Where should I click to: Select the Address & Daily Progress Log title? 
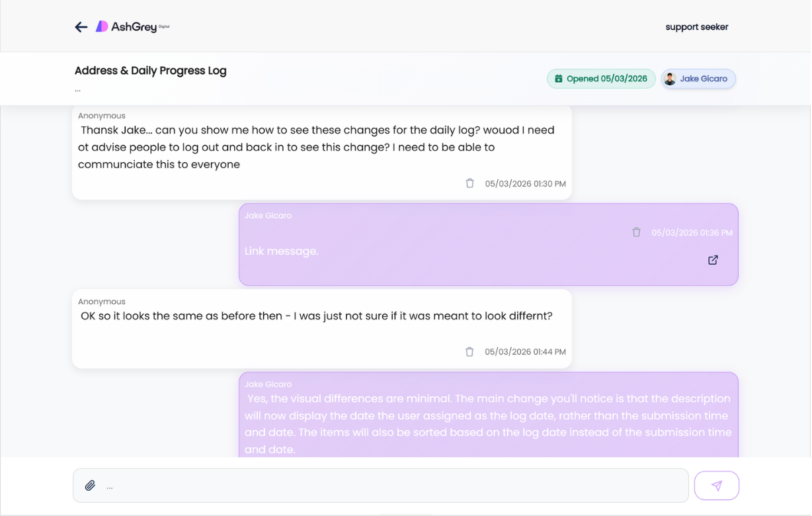tap(150, 70)
